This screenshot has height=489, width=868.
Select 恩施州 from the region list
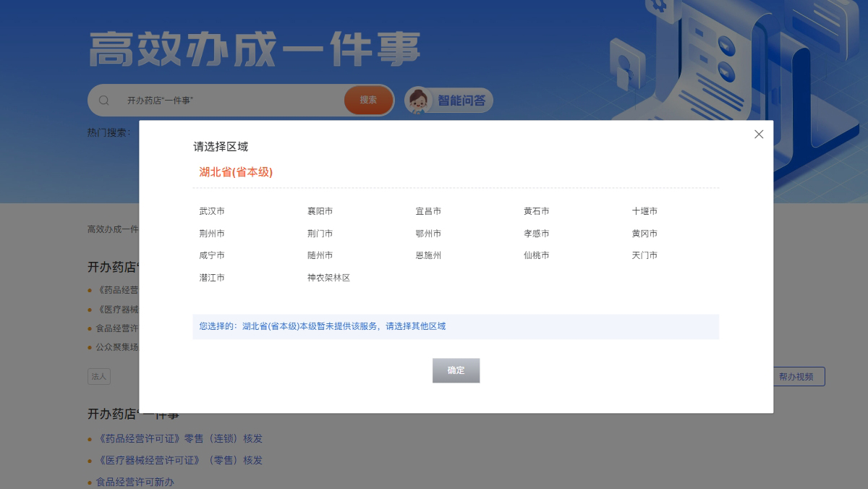pos(427,255)
